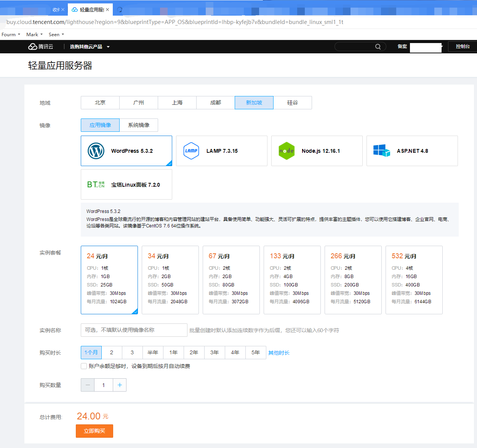Choose the 宝塔Linux面板 7.2.0 image card

tap(126, 184)
